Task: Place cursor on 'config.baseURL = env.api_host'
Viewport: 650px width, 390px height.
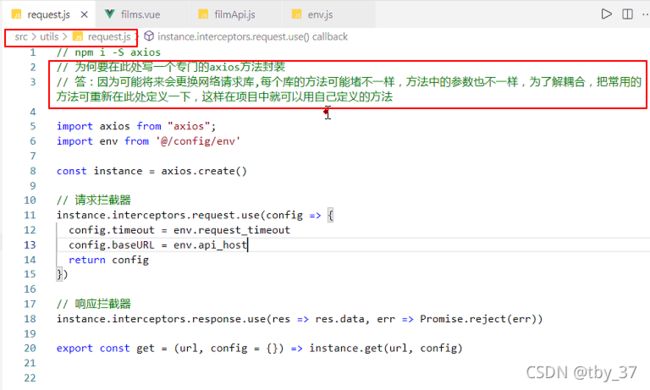Action: pos(158,245)
